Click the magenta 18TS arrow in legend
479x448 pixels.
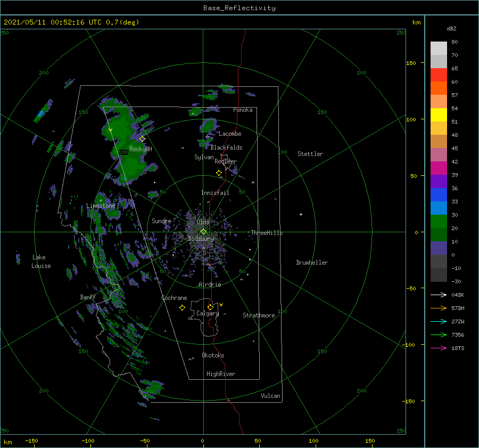click(x=439, y=348)
